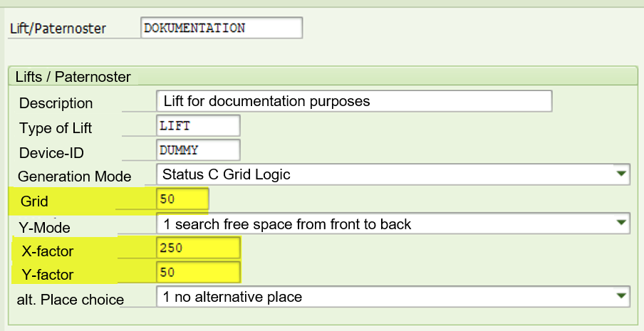
Task: Click the Type of Lift input field
Action: (x=198, y=125)
